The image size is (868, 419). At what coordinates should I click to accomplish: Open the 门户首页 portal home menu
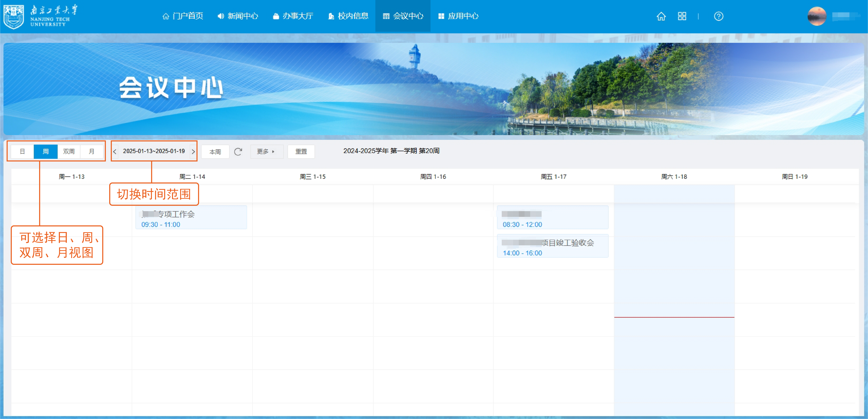[183, 16]
